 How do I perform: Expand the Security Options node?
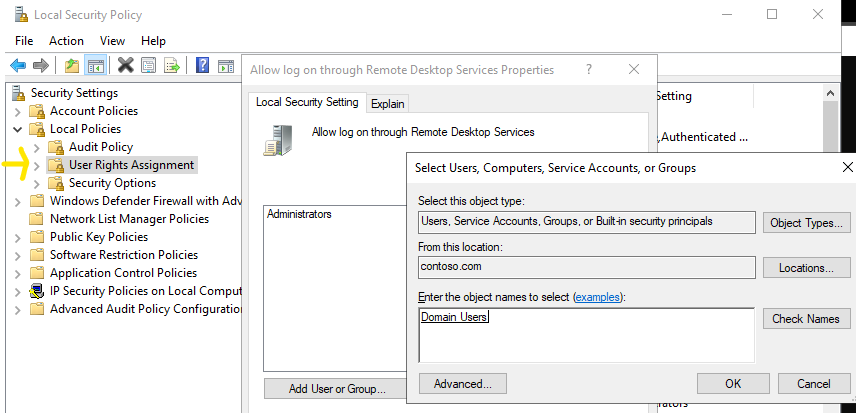tap(37, 183)
